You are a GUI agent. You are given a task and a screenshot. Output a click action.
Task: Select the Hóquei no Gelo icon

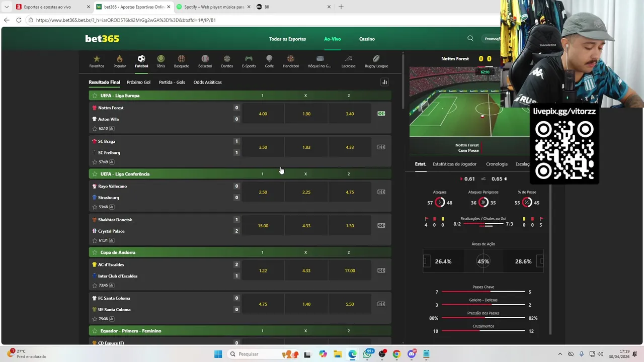319,61
